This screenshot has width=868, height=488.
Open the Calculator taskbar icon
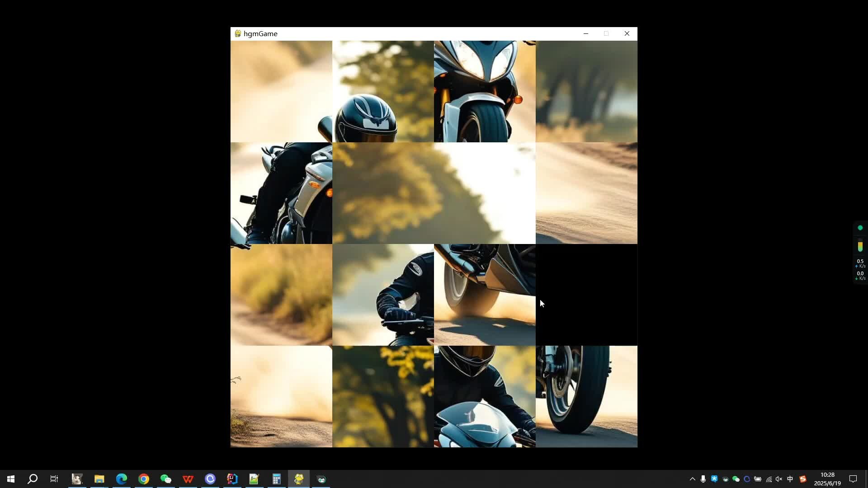click(x=277, y=479)
